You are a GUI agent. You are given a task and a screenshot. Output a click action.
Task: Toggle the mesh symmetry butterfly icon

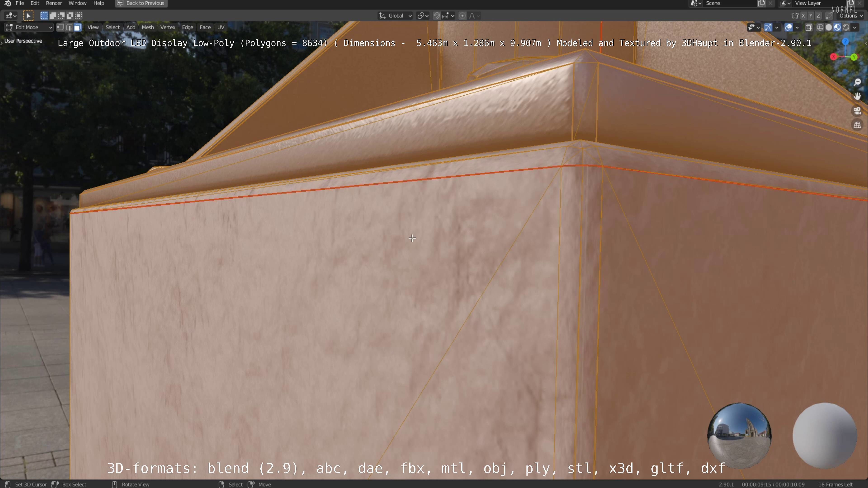[795, 16]
